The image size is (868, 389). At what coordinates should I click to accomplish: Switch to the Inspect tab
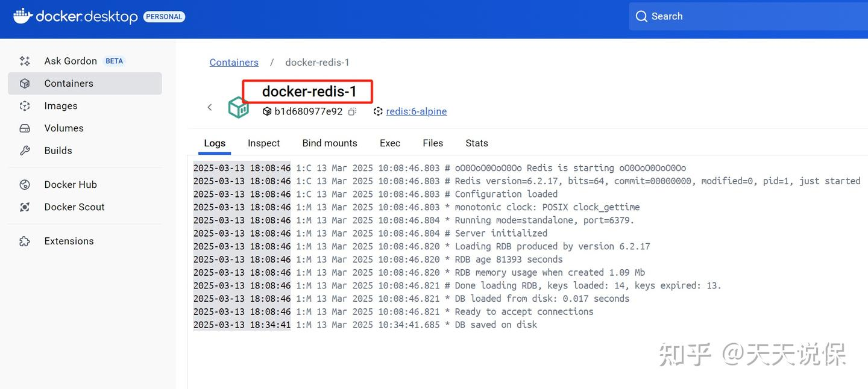(263, 143)
